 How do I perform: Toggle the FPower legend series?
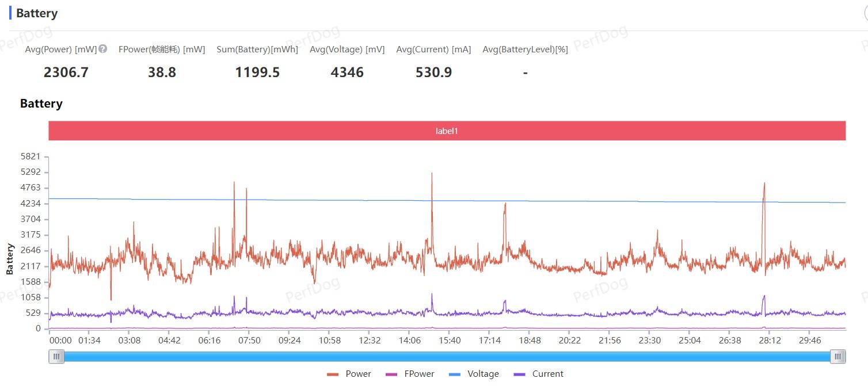click(x=410, y=374)
